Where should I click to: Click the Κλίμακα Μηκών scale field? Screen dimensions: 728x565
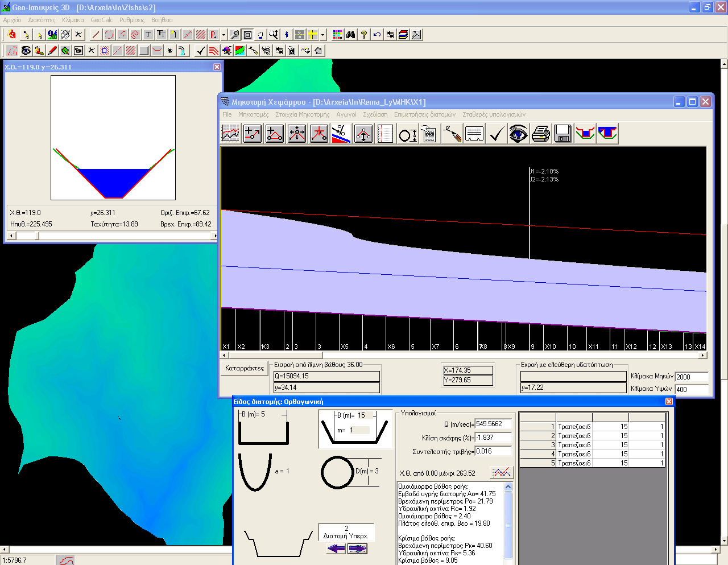coord(691,377)
